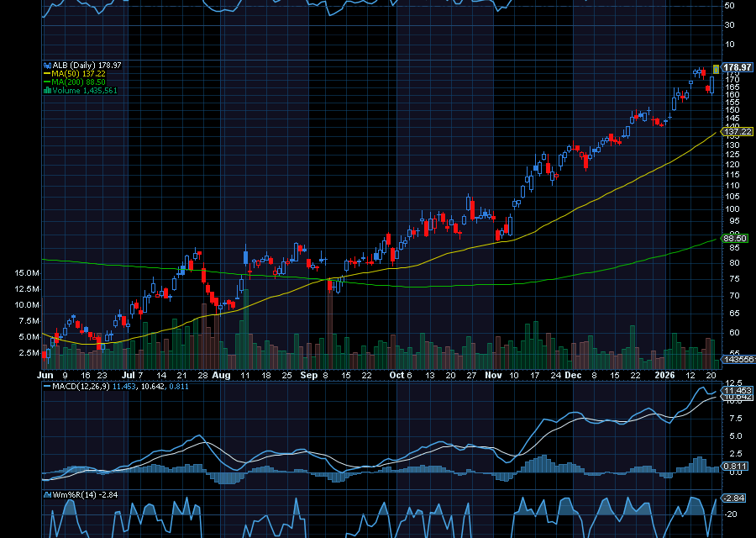Click the ALB candlestick chart icon
The height and width of the screenshot is (538, 756).
pos(47,64)
